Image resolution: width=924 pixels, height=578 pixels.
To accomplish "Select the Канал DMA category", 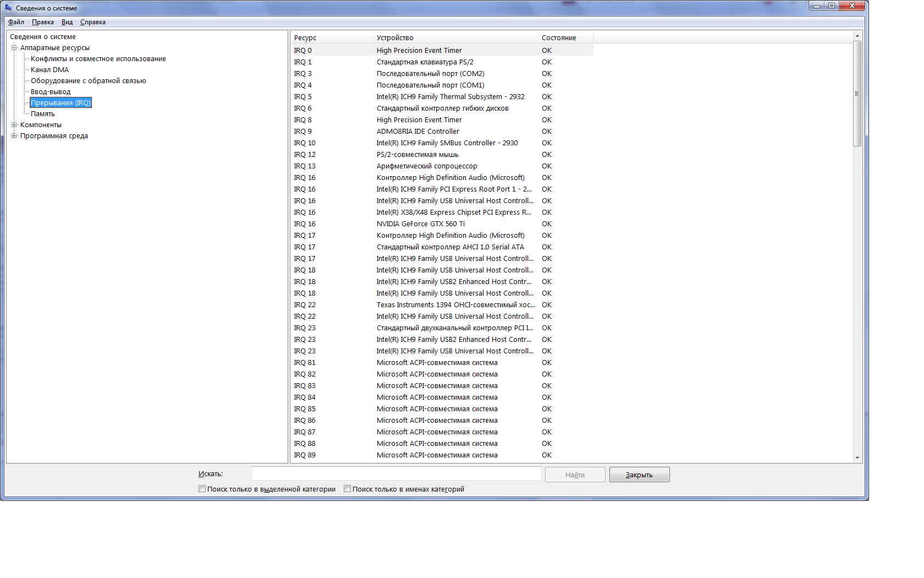I will (50, 70).
